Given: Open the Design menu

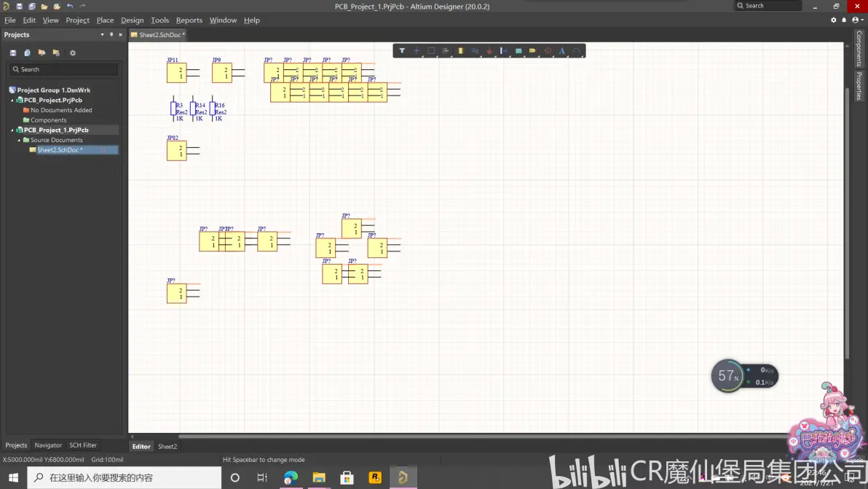Looking at the screenshot, I should [133, 20].
